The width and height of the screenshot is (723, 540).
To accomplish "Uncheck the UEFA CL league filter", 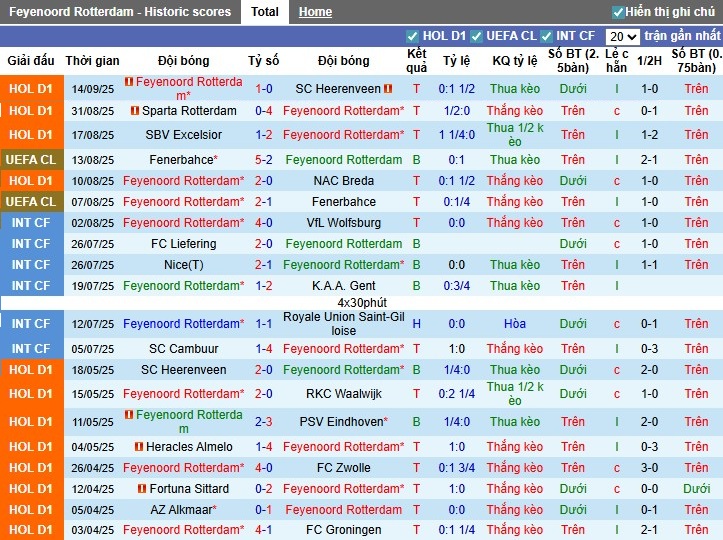I will point(477,36).
